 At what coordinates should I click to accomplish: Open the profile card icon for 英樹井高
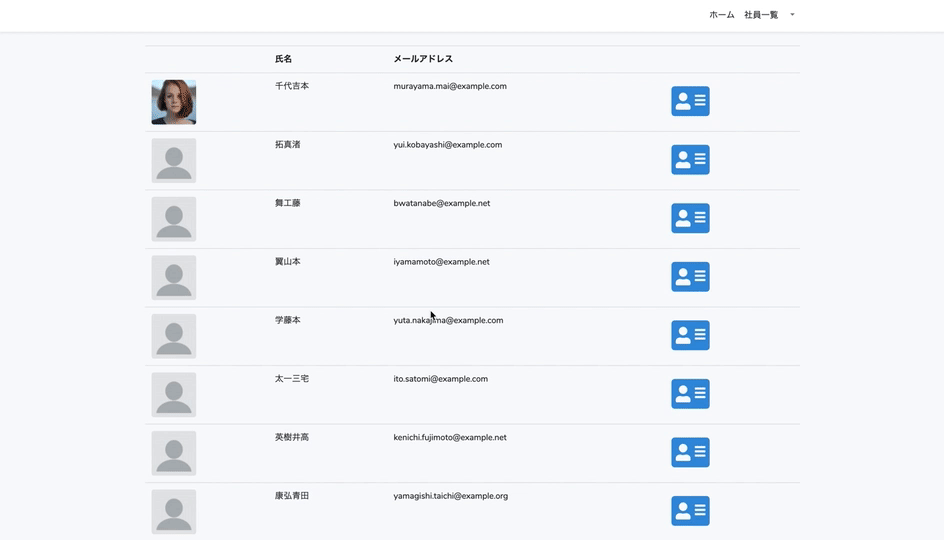pos(690,452)
